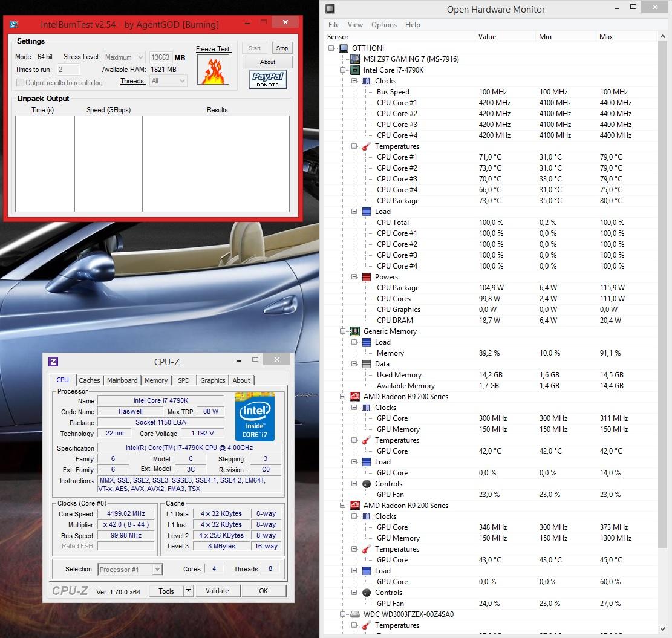
Task: Open the Tools dropdown arrow in CPU-Z
Action: pyautogui.click(x=188, y=591)
